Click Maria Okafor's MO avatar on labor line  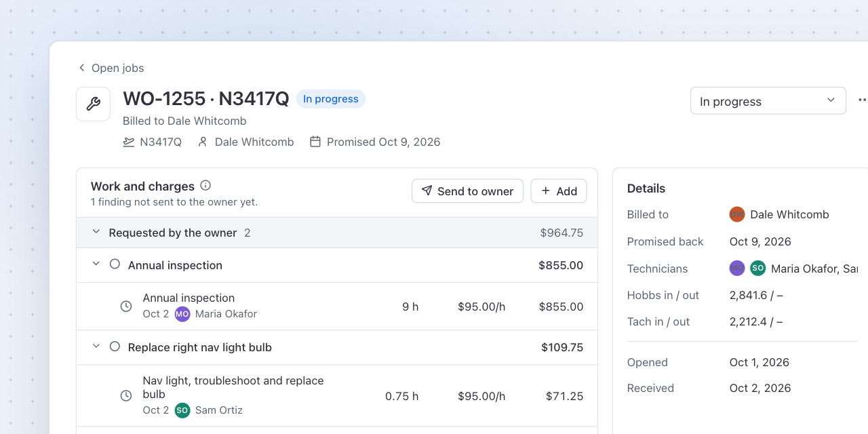click(x=182, y=314)
